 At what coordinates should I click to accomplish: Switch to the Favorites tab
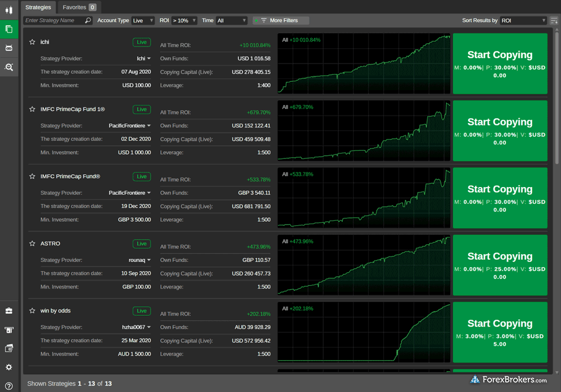coord(79,7)
